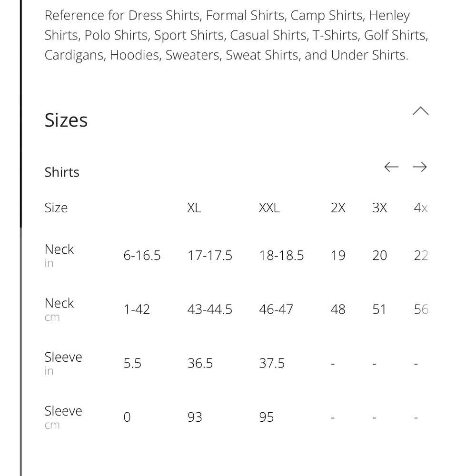Collapse the Sizes section chevron
The height and width of the screenshot is (476, 476).
420,111
